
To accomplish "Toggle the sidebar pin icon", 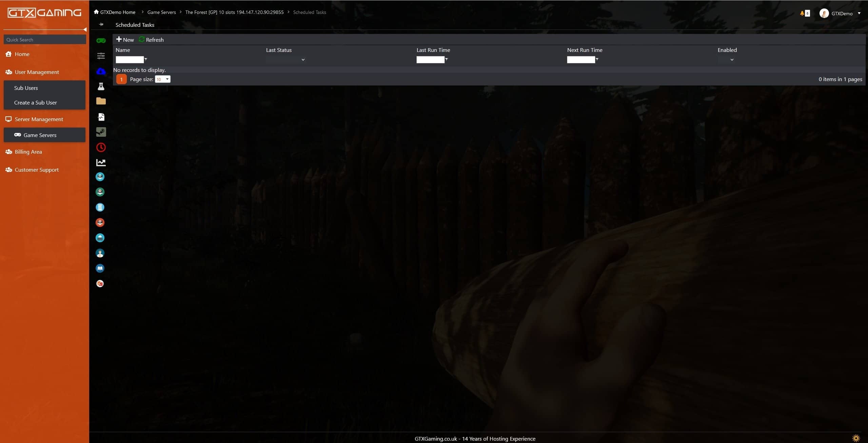I will [101, 24].
